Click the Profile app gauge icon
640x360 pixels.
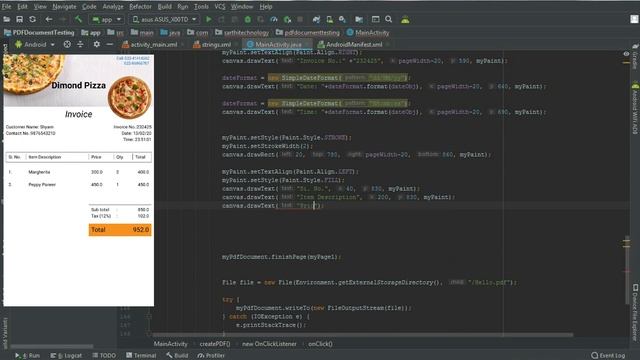274,19
